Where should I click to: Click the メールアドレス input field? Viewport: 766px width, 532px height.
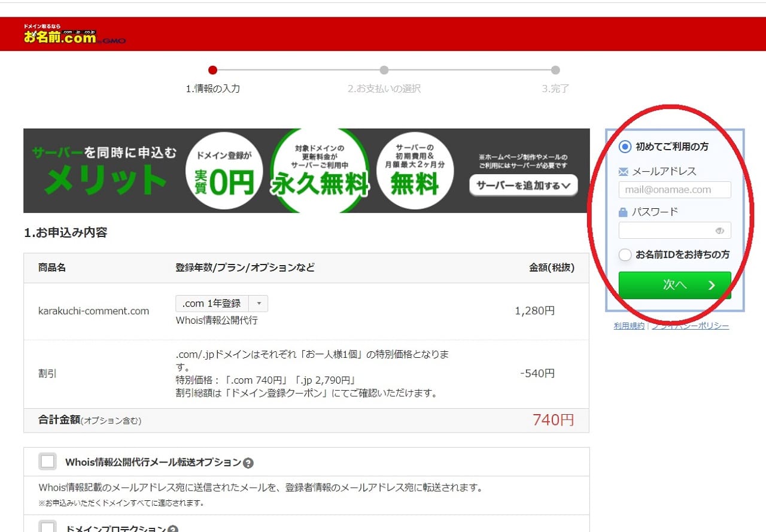click(x=674, y=190)
